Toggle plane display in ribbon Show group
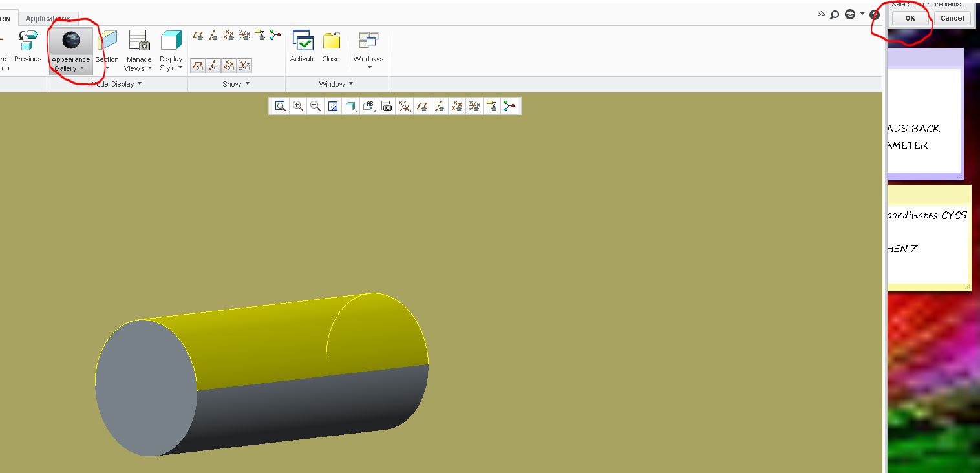 [198, 36]
